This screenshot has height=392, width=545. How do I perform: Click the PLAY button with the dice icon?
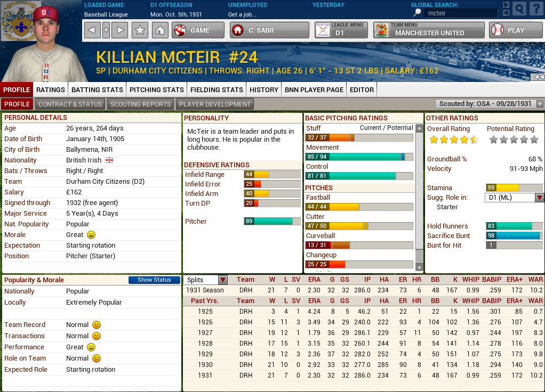click(x=515, y=30)
